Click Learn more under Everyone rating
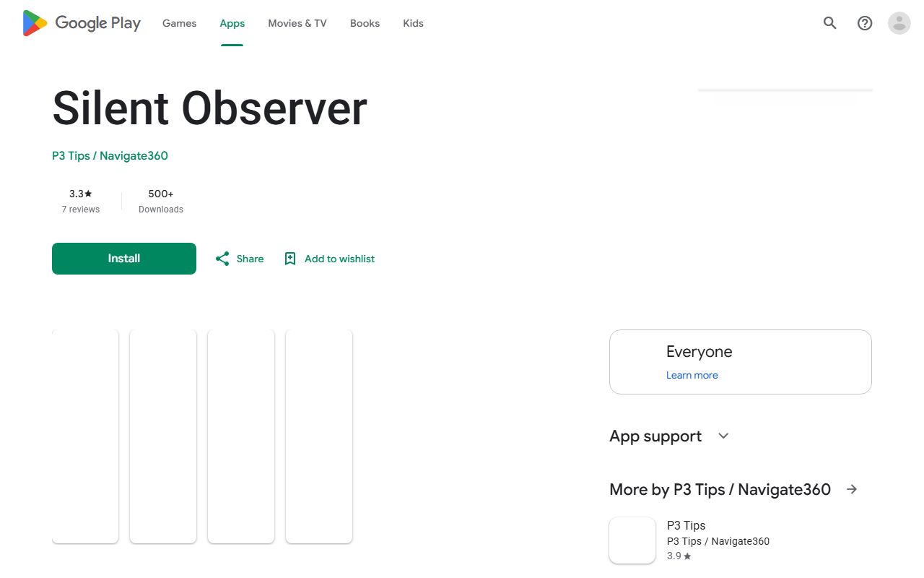Image resolution: width=924 pixels, height=578 pixels. pyautogui.click(x=692, y=375)
